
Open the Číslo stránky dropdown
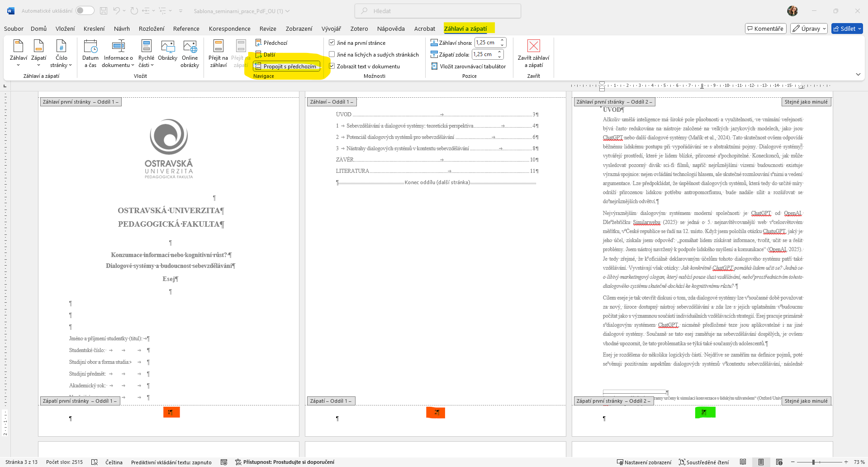62,54
